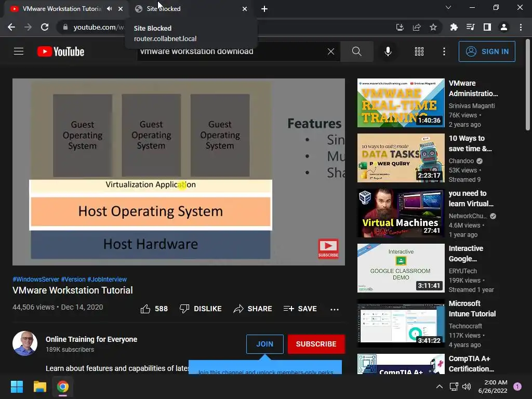The image size is (532, 399).
Task: Open the you need to learn Virtual title
Action: click(x=471, y=198)
